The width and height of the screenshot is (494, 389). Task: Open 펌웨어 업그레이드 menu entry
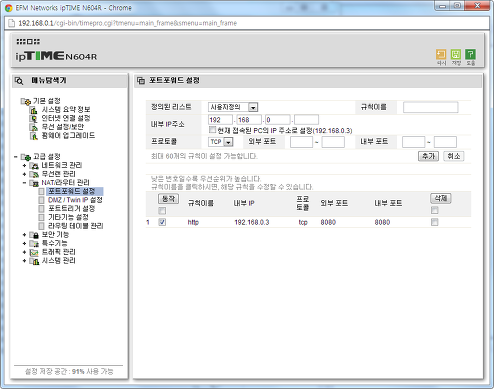[x=68, y=136]
